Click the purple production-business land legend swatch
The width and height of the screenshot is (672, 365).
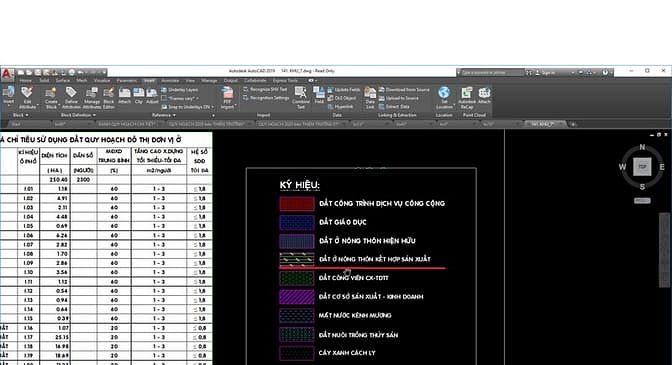[x=297, y=297]
